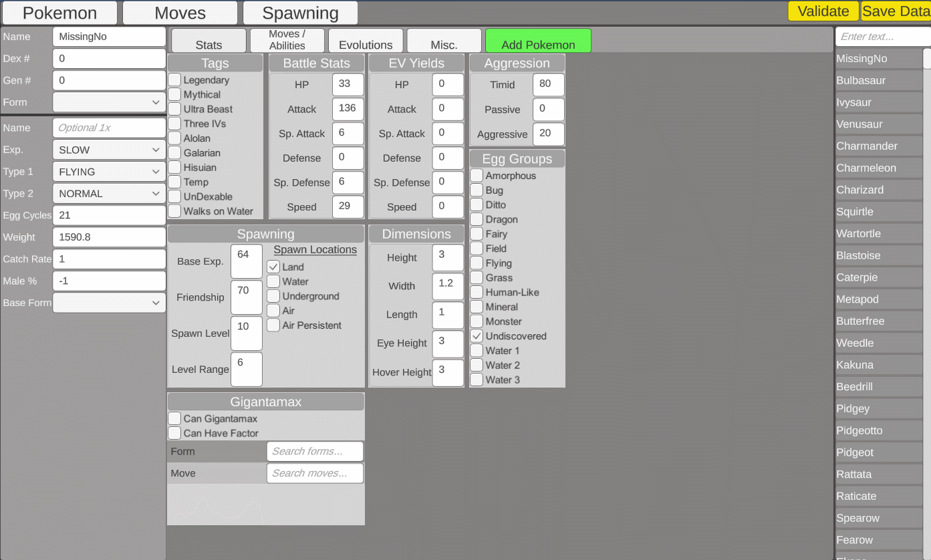Image resolution: width=931 pixels, height=560 pixels.
Task: Choose Butterfree from the Pokemon list
Action: coord(879,321)
